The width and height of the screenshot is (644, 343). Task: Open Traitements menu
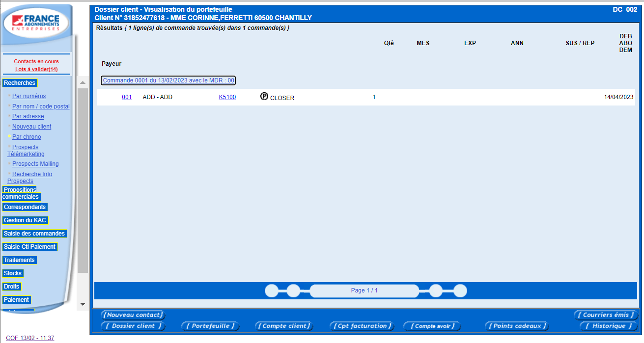pyautogui.click(x=19, y=260)
